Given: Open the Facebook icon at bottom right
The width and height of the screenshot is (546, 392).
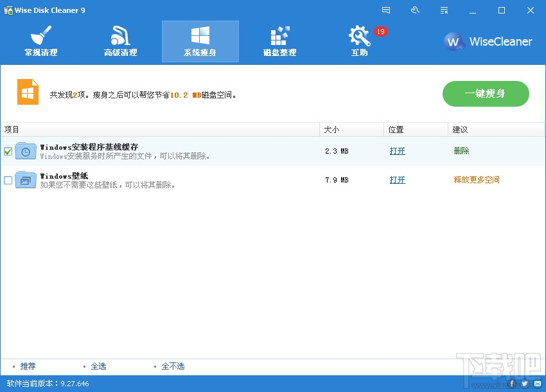Looking at the screenshot, I should click(511, 382).
